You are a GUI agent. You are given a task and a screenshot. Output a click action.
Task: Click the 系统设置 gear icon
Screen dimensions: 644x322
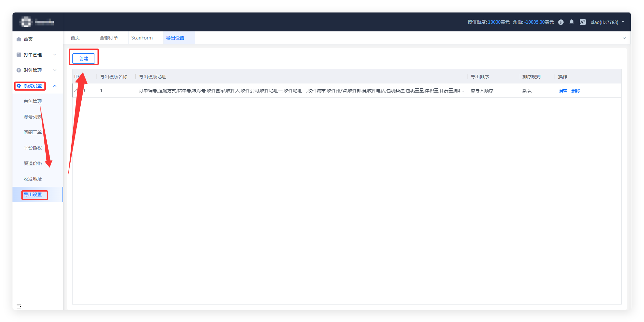point(19,86)
